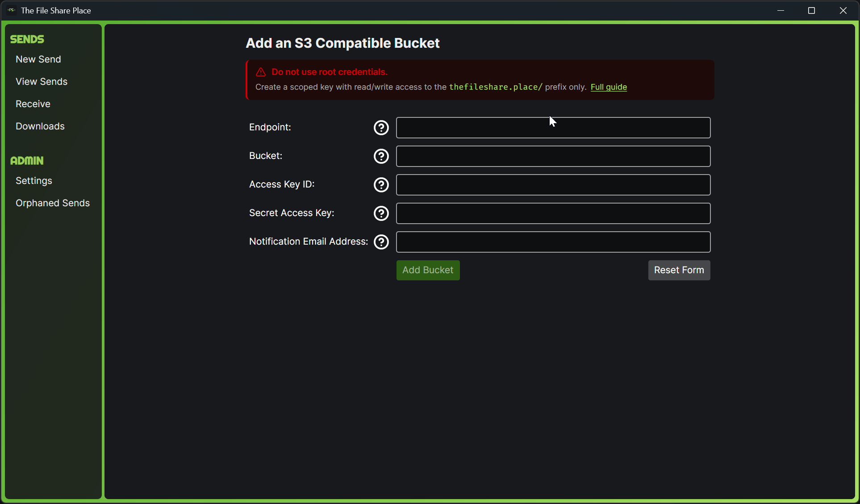Click the 'Do not use root credentials.' warning text

(330, 72)
